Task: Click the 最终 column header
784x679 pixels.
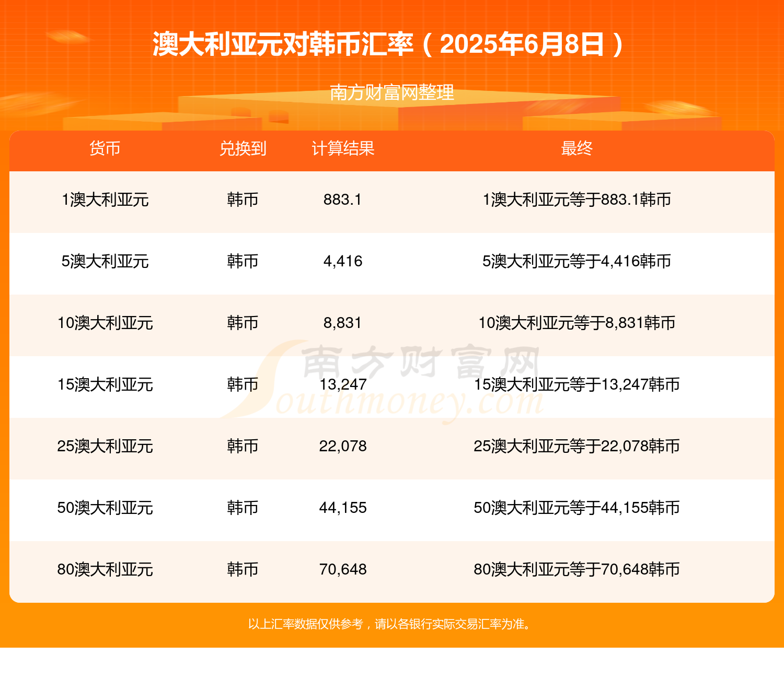Action: 577,148
